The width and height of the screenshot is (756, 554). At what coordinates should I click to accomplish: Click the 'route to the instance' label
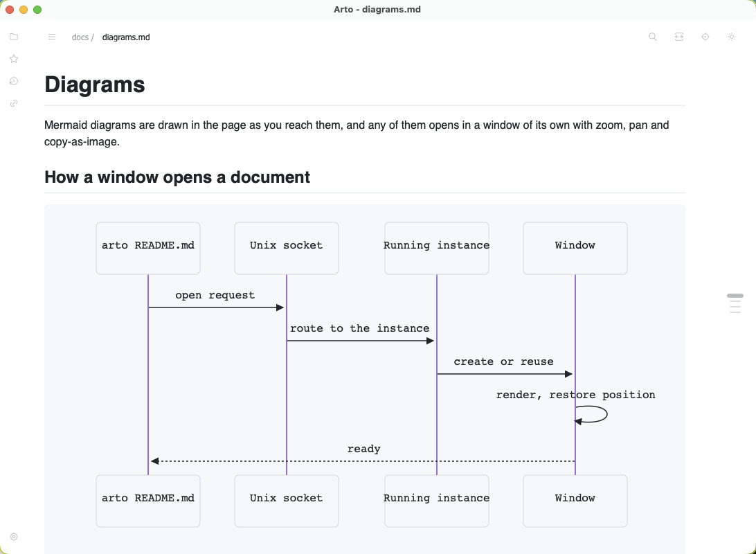[x=360, y=328]
